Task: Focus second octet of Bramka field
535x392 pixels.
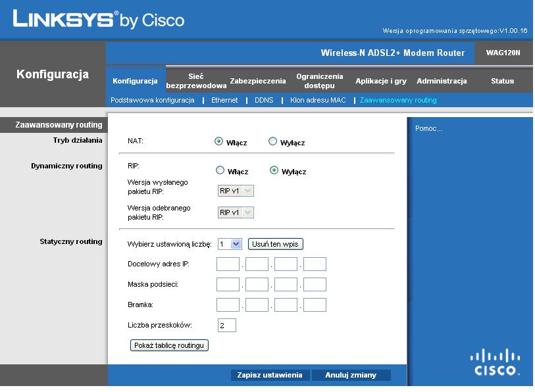Action: tap(257, 305)
